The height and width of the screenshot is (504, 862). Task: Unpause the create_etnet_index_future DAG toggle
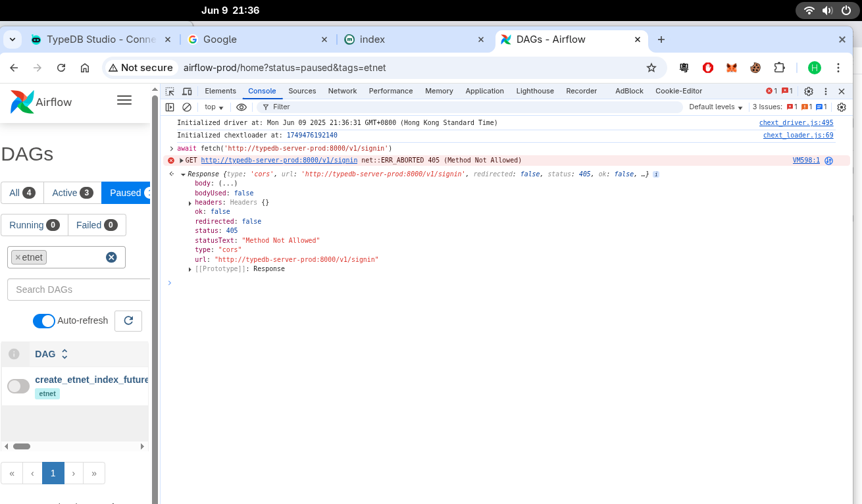[18, 386]
